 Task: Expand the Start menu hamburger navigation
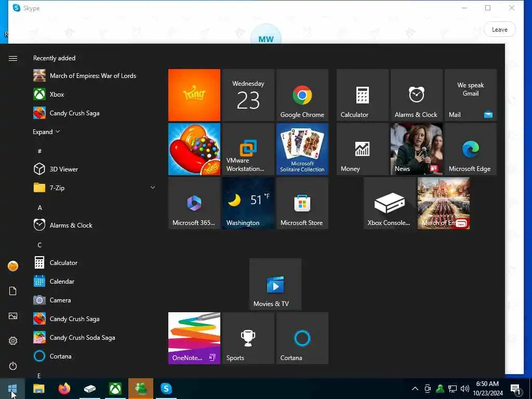13,58
